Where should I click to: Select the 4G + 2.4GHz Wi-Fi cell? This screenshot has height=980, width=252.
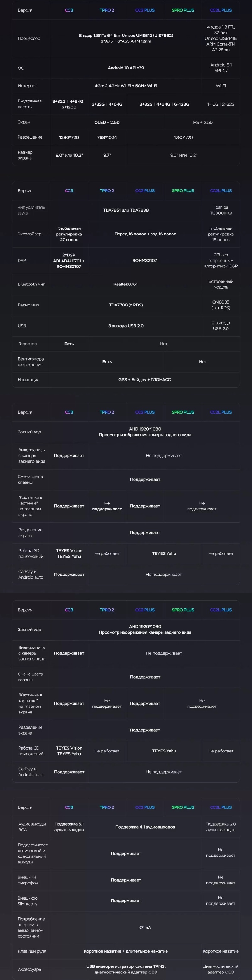[126, 86]
